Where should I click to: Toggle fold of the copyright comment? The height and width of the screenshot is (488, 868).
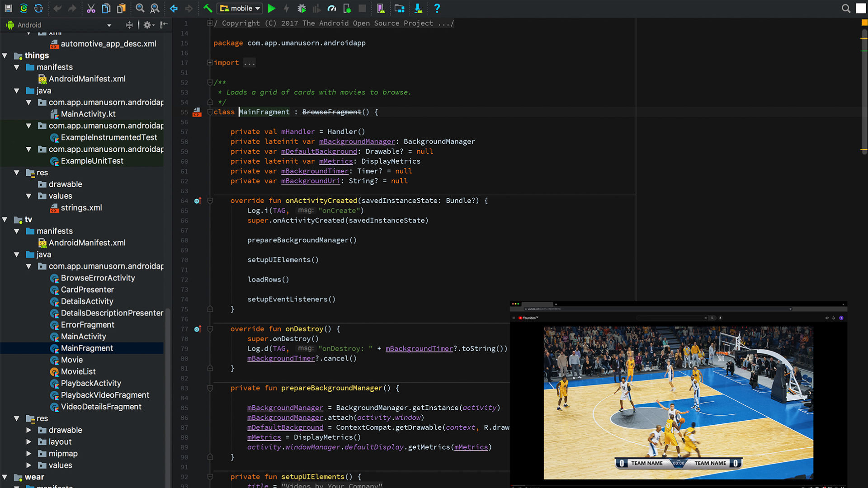tap(210, 23)
